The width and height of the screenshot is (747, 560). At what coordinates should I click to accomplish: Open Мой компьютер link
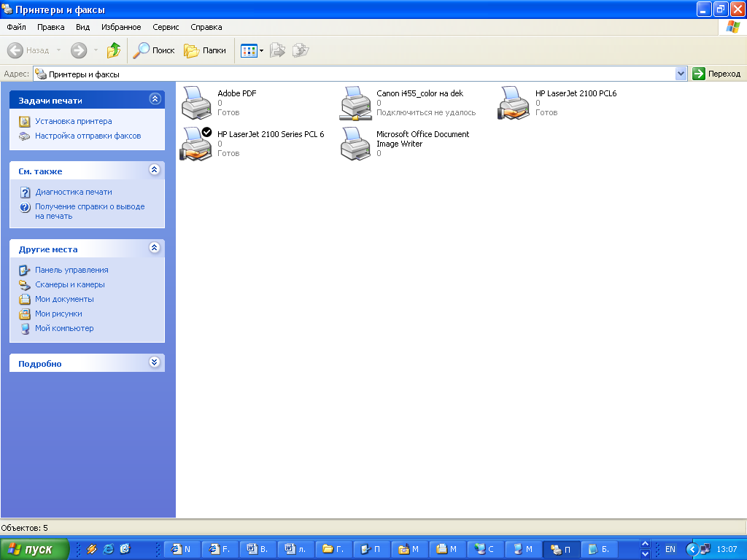pos(64,328)
